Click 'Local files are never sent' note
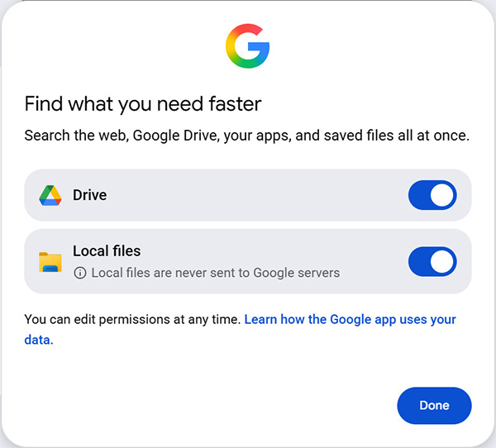This screenshot has height=448, width=496. 215,273
